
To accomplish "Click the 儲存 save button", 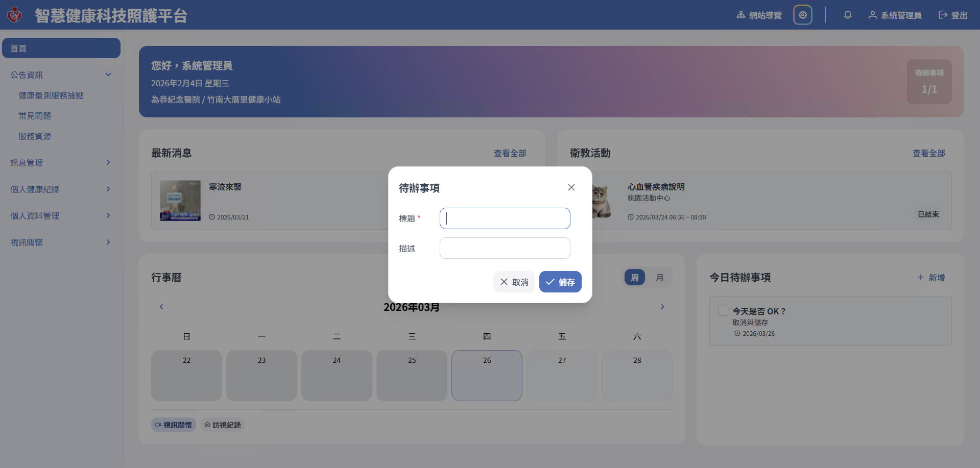I will pyautogui.click(x=560, y=282).
